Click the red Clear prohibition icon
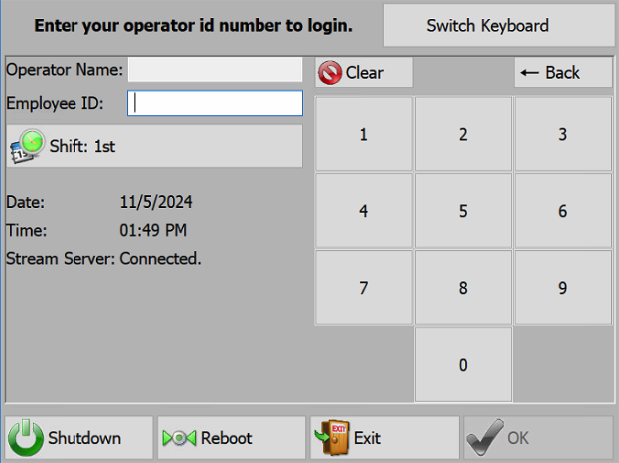619x463 pixels. coord(330,73)
